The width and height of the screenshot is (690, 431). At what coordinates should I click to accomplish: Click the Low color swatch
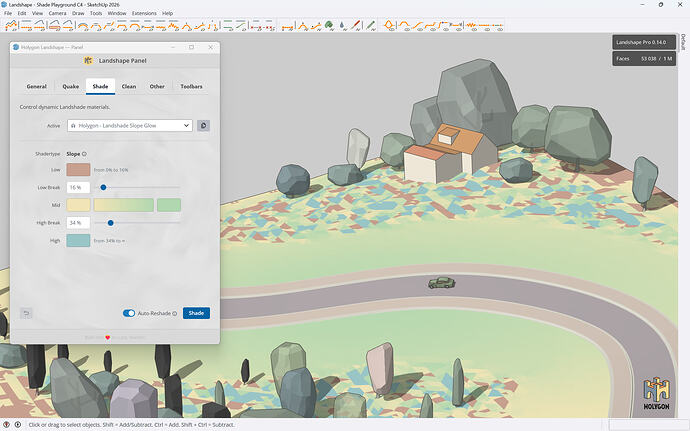coord(78,169)
